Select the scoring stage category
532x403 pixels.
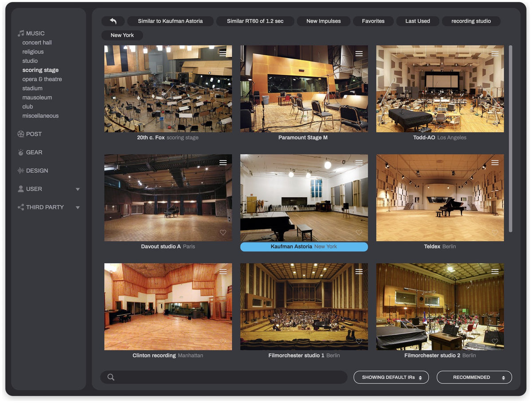click(40, 70)
